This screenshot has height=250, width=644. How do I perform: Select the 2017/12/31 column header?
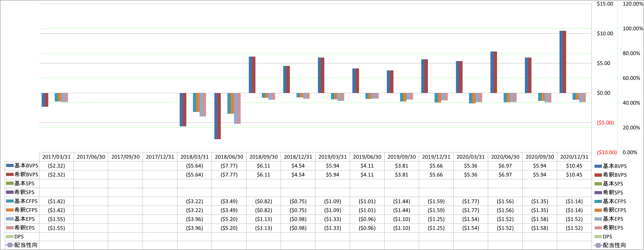[x=160, y=157]
